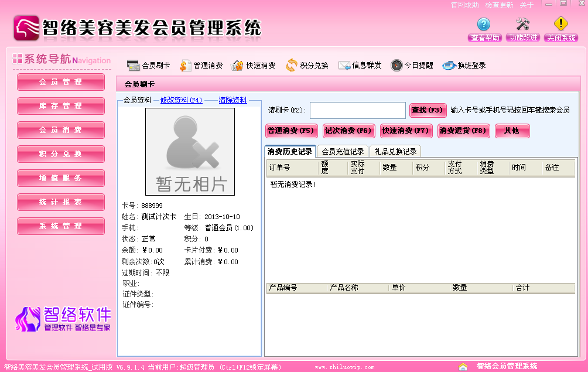Screen dimensions: 588x372
Task: Switch to 会员充值记录 tab
Action: point(343,152)
